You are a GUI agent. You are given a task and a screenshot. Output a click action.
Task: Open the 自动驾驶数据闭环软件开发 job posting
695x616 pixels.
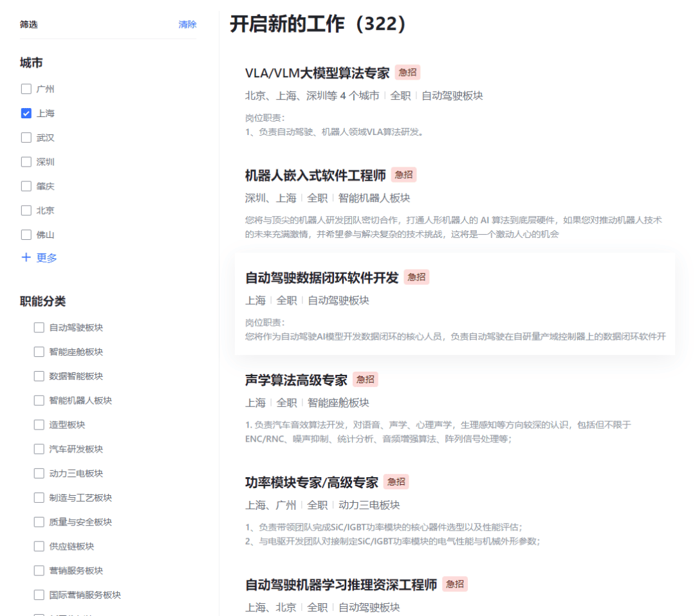click(x=322, y=278)
